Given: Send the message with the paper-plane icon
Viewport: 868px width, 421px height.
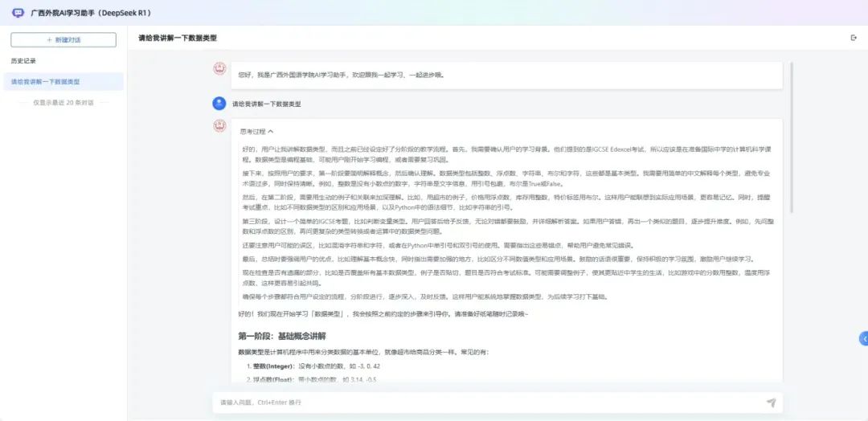Looking at the screenshot, I should 771,403.
